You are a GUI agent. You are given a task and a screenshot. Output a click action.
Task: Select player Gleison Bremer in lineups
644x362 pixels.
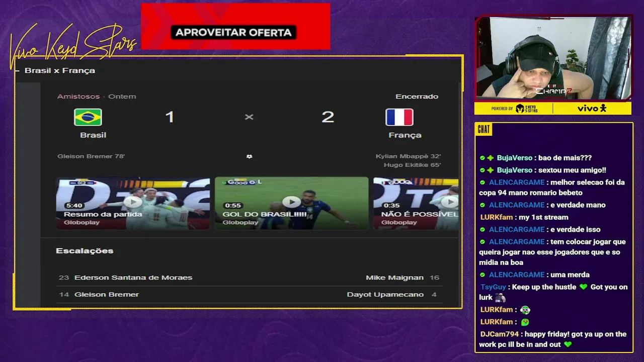point(107,295)
